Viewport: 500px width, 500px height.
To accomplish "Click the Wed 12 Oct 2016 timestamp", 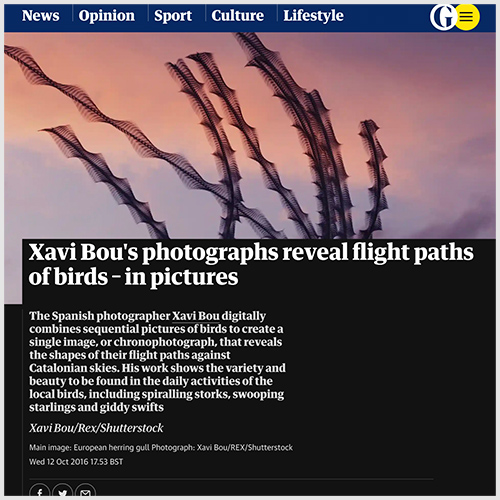I will click(x=76, y=462).
